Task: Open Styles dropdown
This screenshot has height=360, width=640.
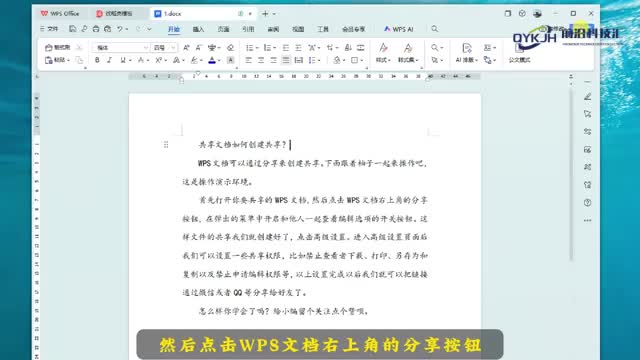Action: [x=383, y=54]
